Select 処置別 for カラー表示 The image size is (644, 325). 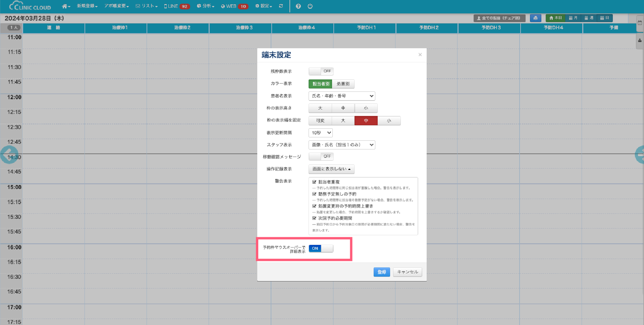click(x=343, y=84)
